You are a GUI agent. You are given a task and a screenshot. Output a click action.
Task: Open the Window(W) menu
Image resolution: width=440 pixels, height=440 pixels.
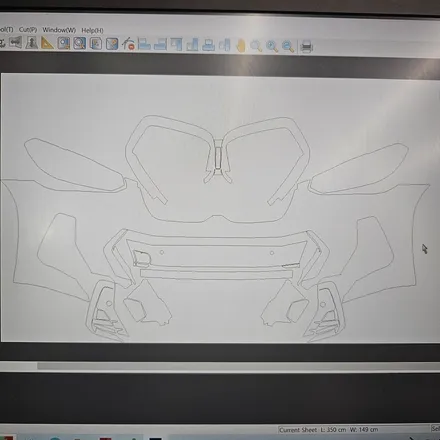(x=59, y=30)
